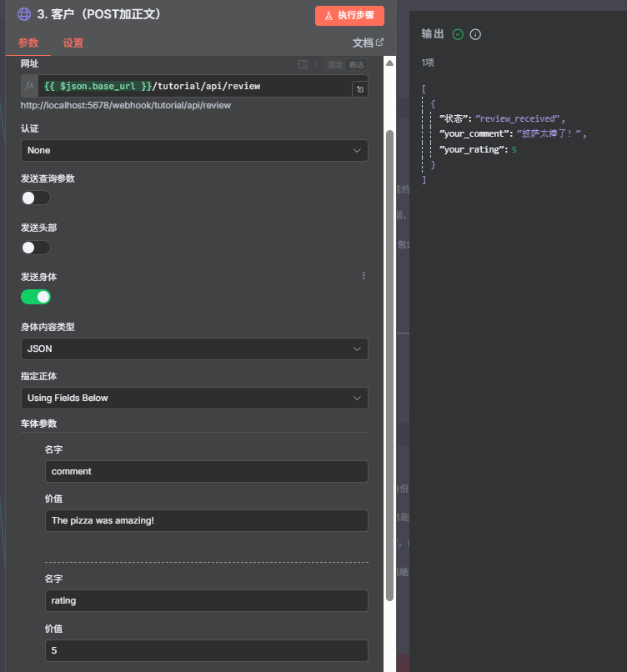Click the output info icon
This screenshot has width=627, height=672.
(x=475, y=34)
